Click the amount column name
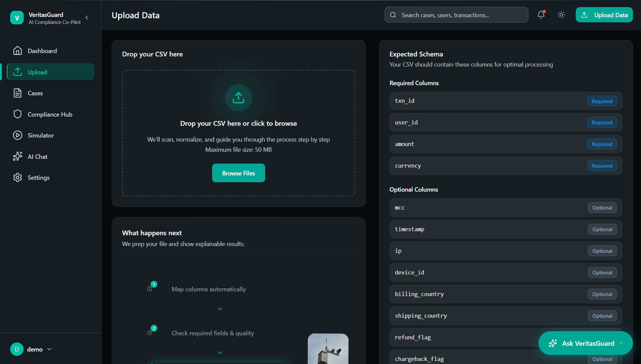641x364 pixels. [404, 144]
